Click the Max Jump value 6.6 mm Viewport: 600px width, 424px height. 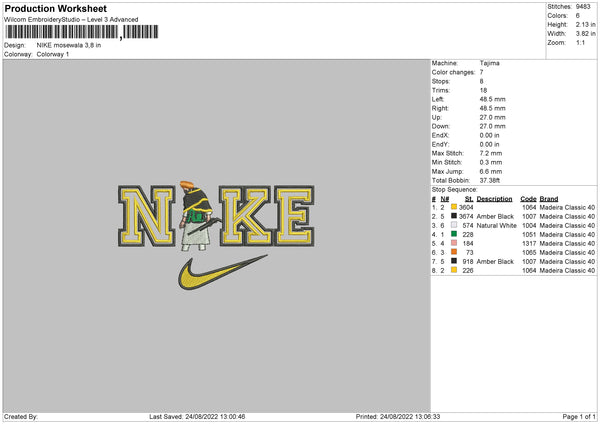491,171
